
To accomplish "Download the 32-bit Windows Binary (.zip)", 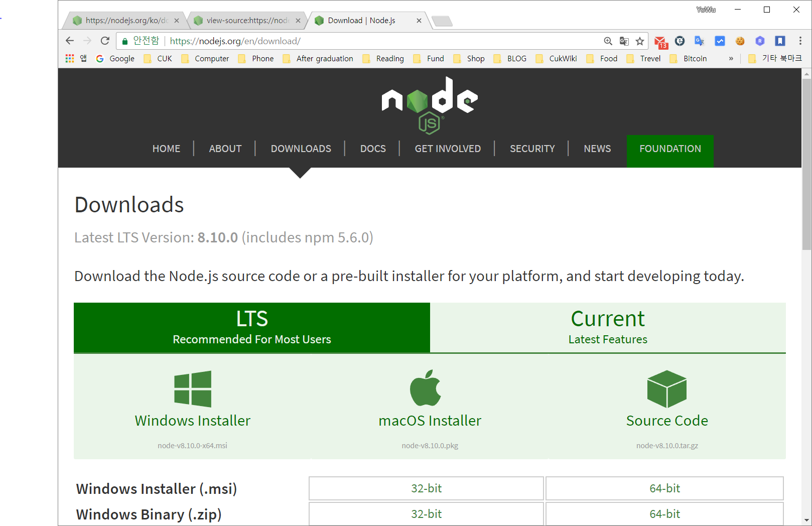I will (426, 514).
